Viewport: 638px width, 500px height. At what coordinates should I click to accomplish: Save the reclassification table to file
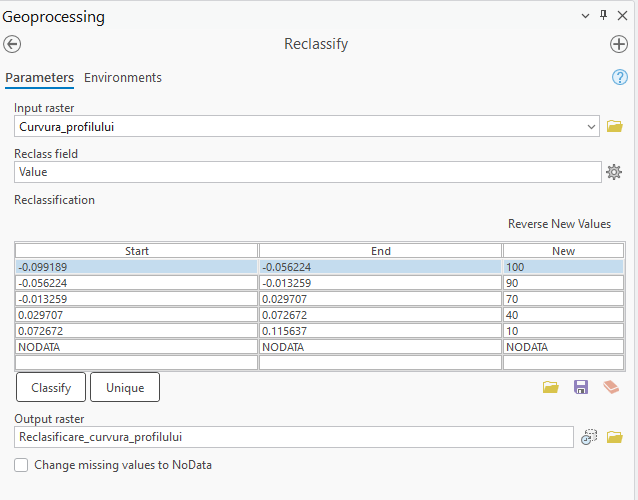click(x=580, y=387)
